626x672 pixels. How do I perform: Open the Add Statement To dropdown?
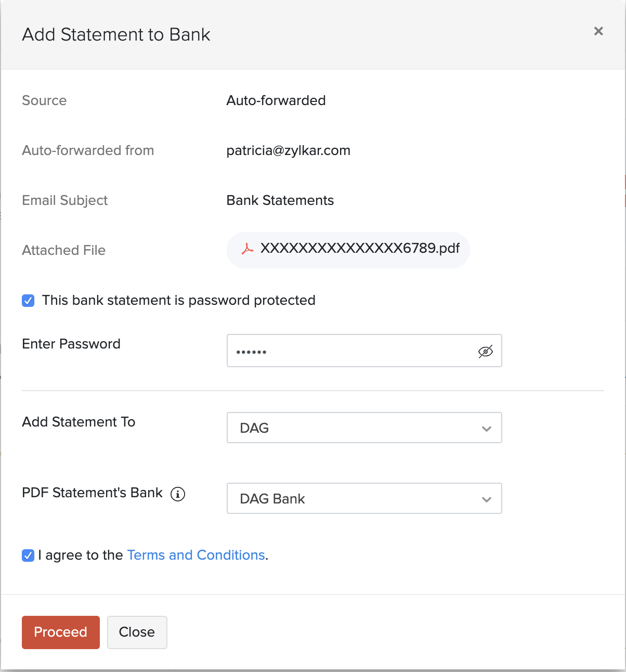click(364, 428)
